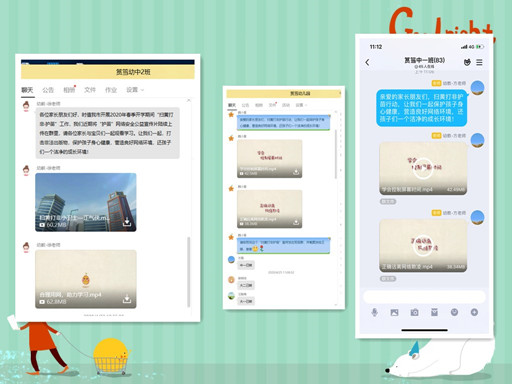Open the 相册 tab in middle window
The height and width of the screenshot is (384, 512).
pos(259,105)
